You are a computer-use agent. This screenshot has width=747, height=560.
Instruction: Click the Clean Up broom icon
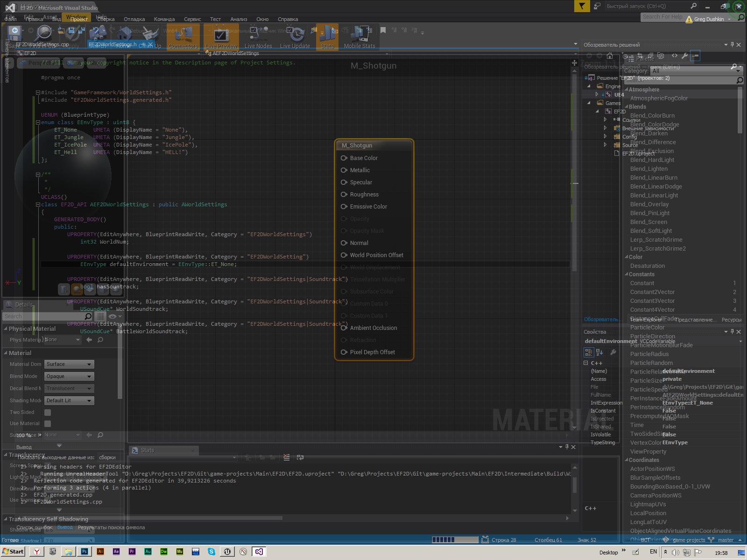[150, 34]
